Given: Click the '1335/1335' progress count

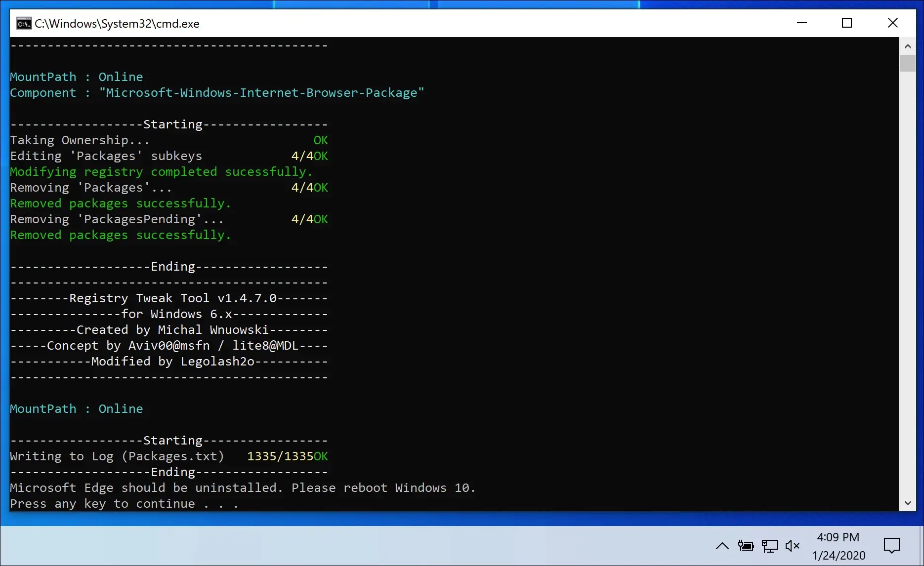Looking at the screenshot, I should click(x=280, y=456).
